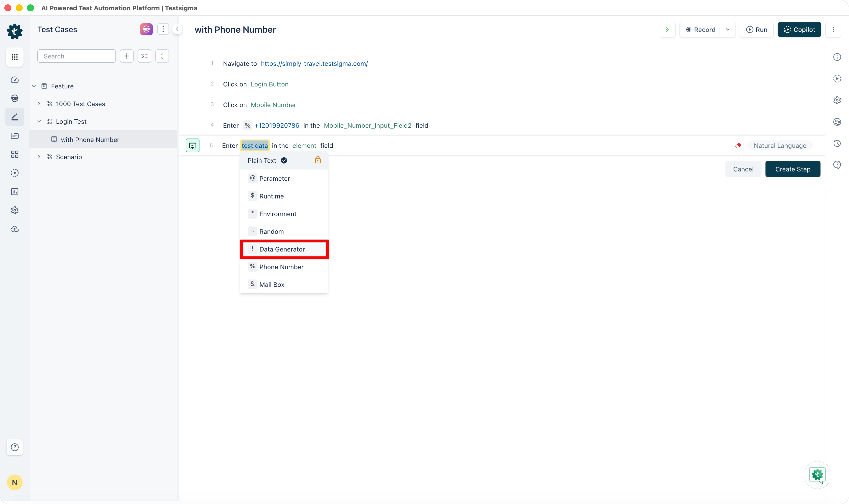The width and height of the screenshot is (849, 504).
Task: Choose Runtime from the data type menu
Action: [x=284, y=196]
